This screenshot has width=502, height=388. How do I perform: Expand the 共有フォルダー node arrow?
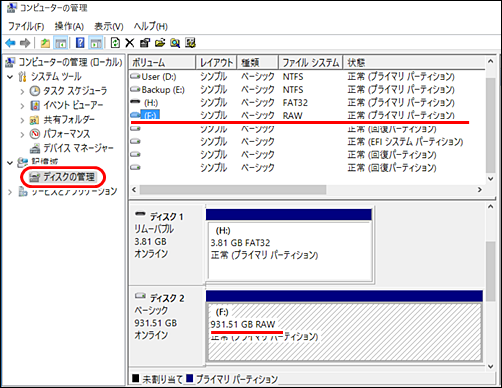click(22, 120)
